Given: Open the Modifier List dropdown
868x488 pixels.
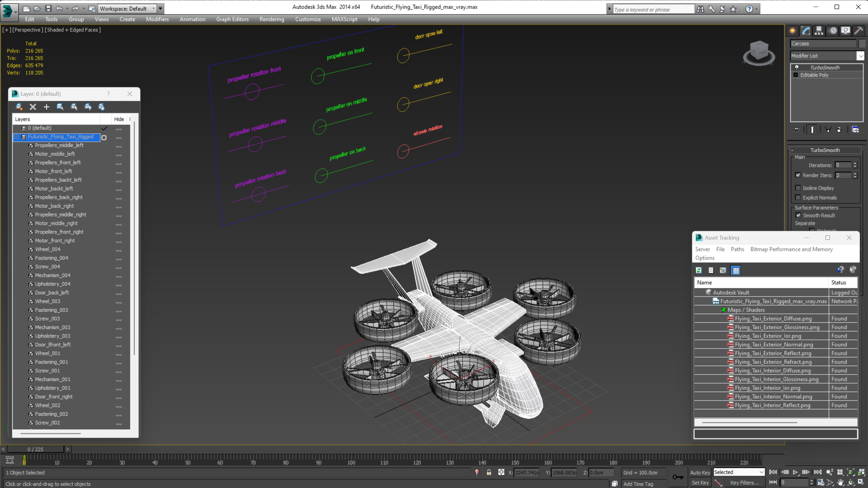Looking at the screenshot, I should pos(861,56).
